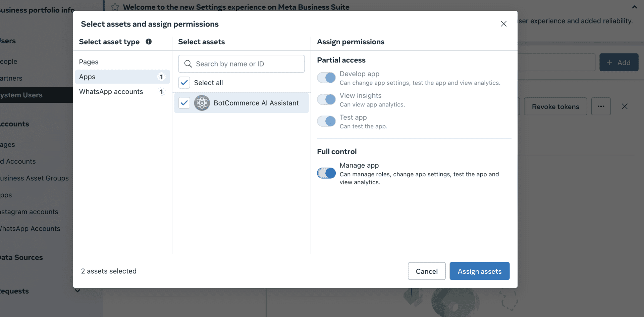Open Ad Accounts in the sidebar

(18, 161)
